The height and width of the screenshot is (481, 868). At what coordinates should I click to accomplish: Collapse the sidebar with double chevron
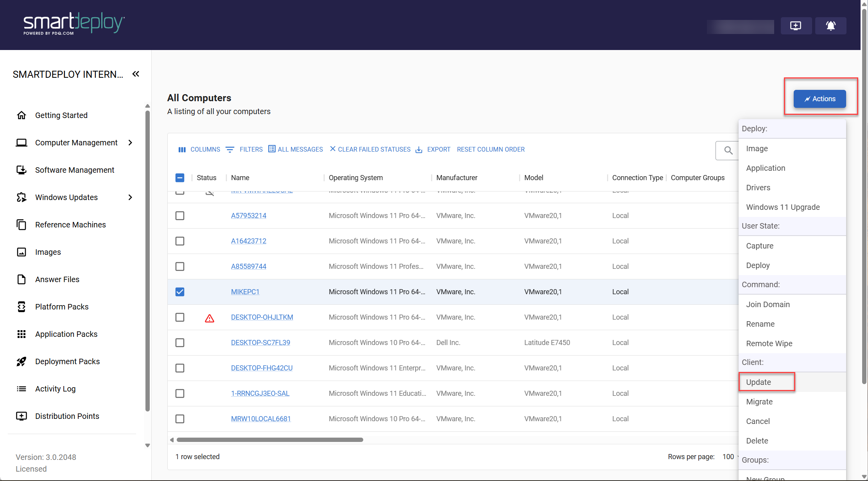coord(136,74)
